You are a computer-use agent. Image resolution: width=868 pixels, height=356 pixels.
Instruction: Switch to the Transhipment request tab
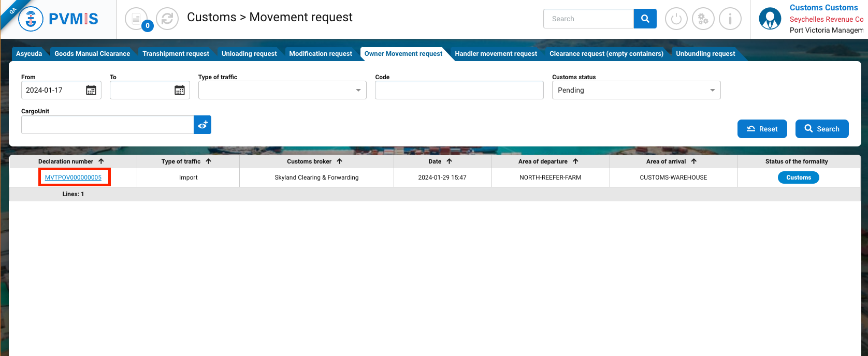click(x=176, y=54)
